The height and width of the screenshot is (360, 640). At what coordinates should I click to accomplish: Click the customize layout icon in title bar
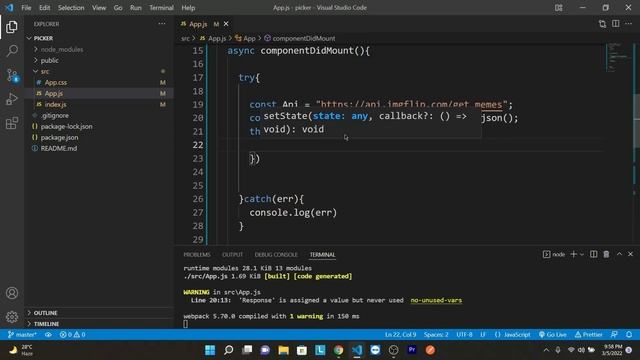click(558, 8)
